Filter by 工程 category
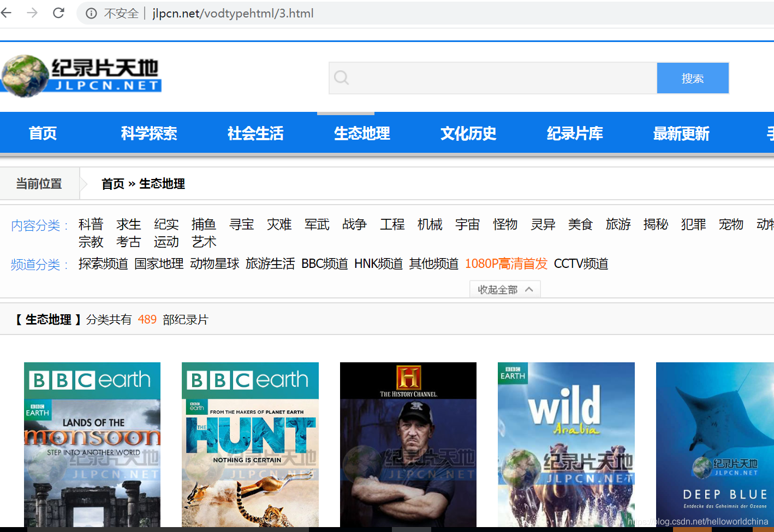Image resolution: width=774 pixels, height=532 pixels. (392, 224)
